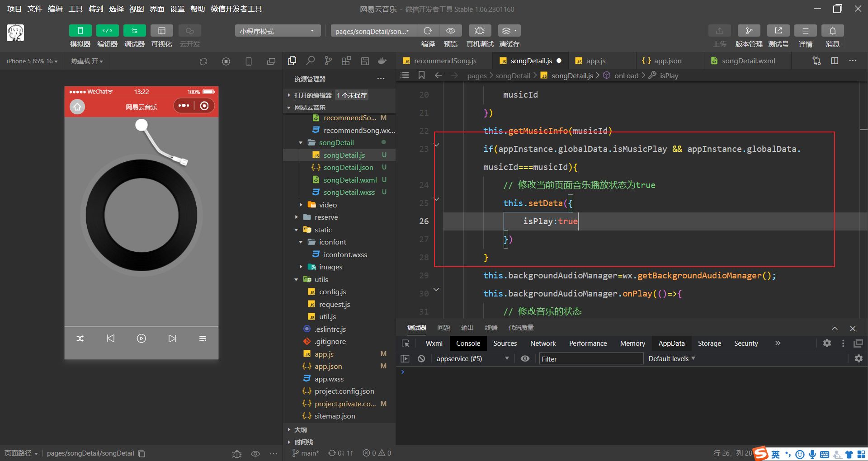Click the home icon in simulator header

click(x=77, y=107)
